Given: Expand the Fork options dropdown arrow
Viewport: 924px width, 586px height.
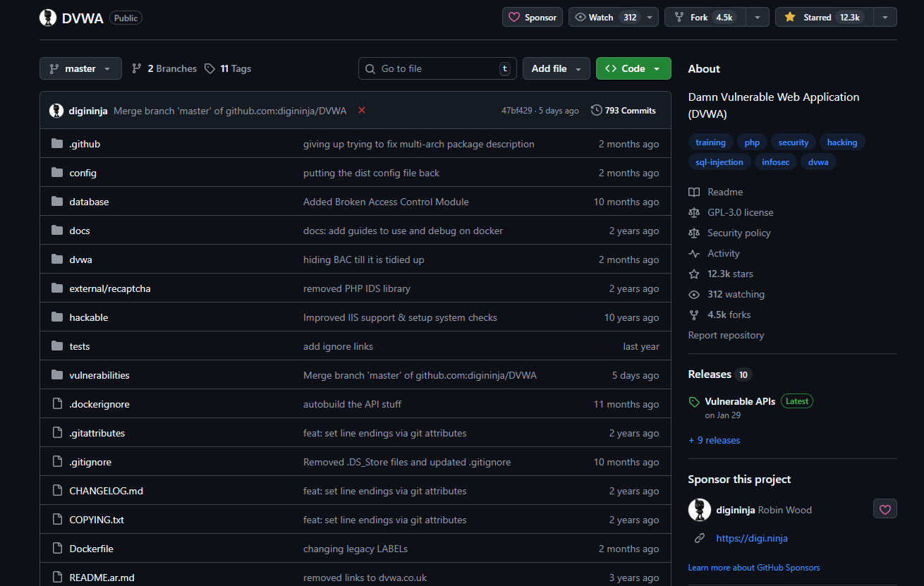Looking at the screenshot, I should point(758,18).
